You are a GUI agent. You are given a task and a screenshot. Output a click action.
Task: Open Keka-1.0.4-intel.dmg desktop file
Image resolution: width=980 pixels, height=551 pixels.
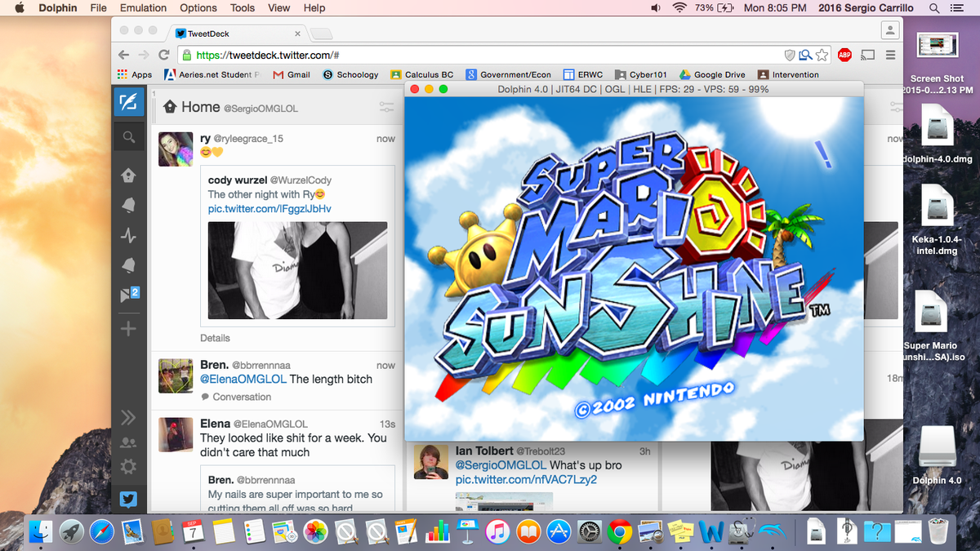point(936,220)
